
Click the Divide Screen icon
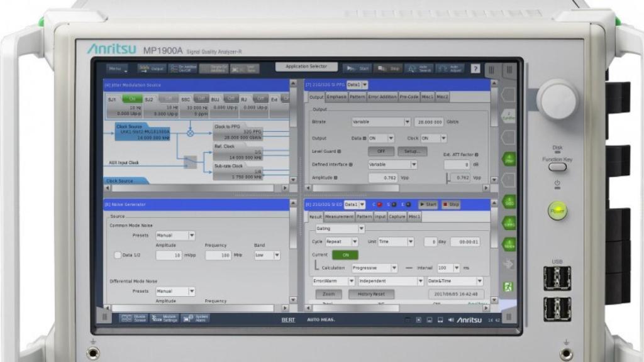133,319
